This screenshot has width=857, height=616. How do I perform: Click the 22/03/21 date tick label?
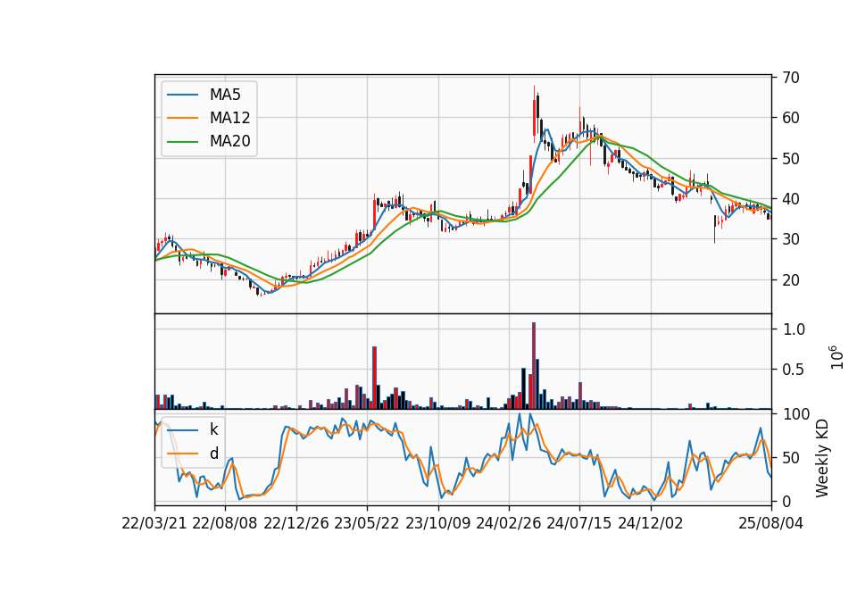click(154, 523)
